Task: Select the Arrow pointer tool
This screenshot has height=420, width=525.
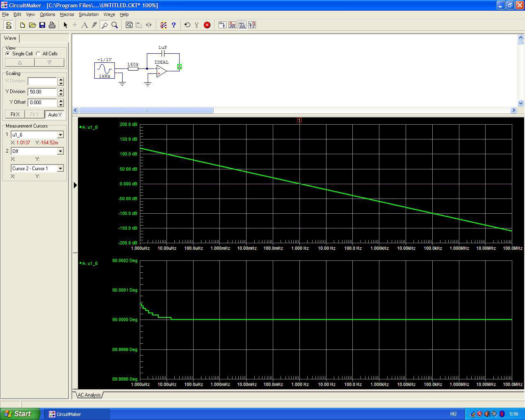Action: pyautogui.click(x=65, y=25)
